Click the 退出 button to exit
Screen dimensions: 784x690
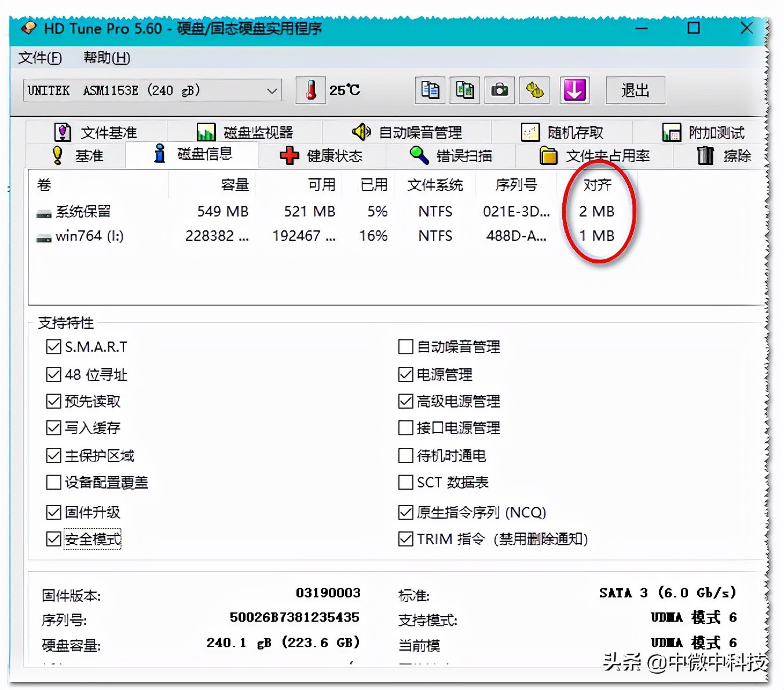(x=635, y=90)
